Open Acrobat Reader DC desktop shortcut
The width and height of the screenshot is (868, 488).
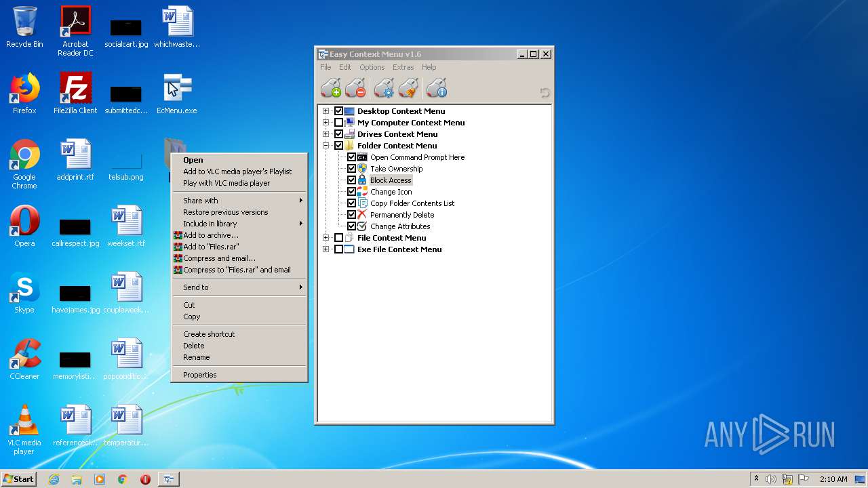pos(75,31)
